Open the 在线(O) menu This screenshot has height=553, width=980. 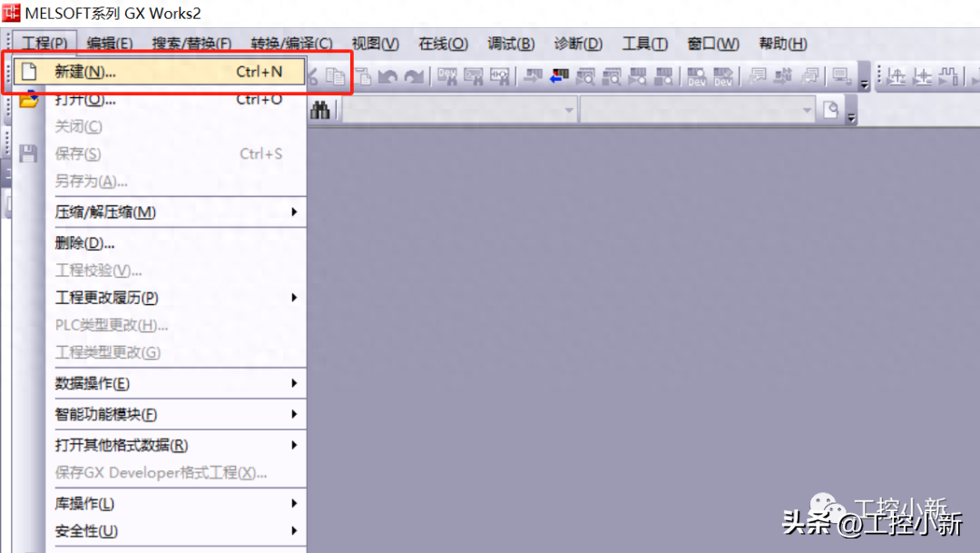pyautogui.click(x=443, y=44)
